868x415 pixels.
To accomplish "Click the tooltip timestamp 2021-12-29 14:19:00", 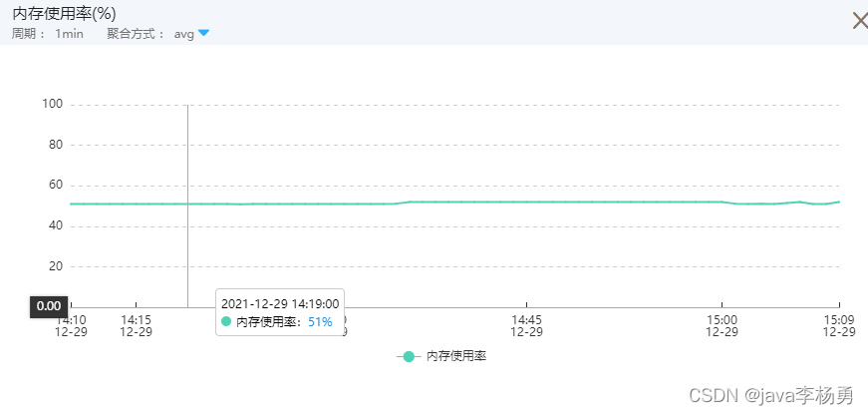I will 280,303.
